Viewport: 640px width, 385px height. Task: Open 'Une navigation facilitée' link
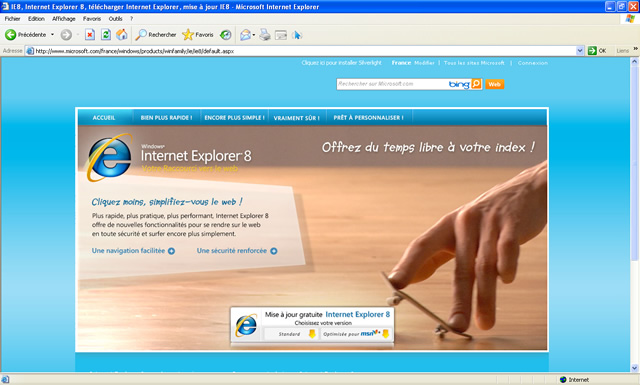click(128, 251)
